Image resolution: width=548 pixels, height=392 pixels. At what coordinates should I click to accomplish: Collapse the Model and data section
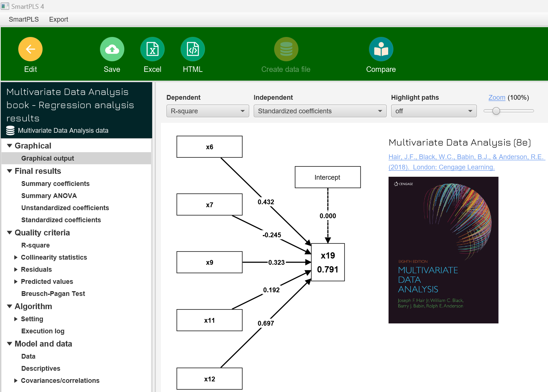coord(10,344)
